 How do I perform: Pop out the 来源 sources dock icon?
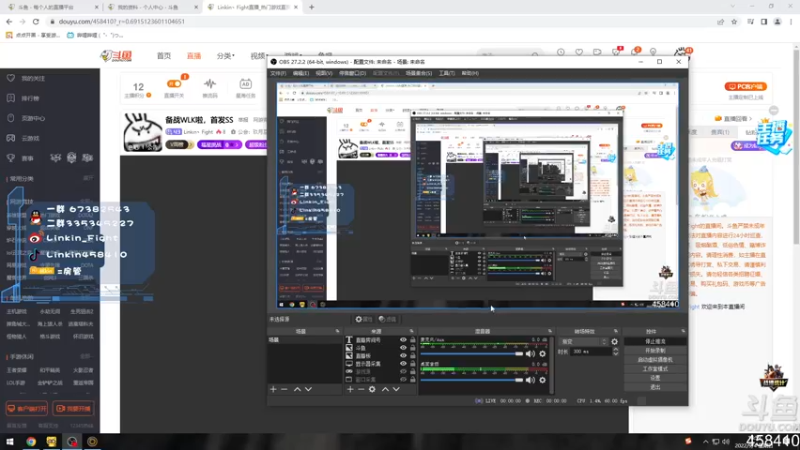(411, 331)
